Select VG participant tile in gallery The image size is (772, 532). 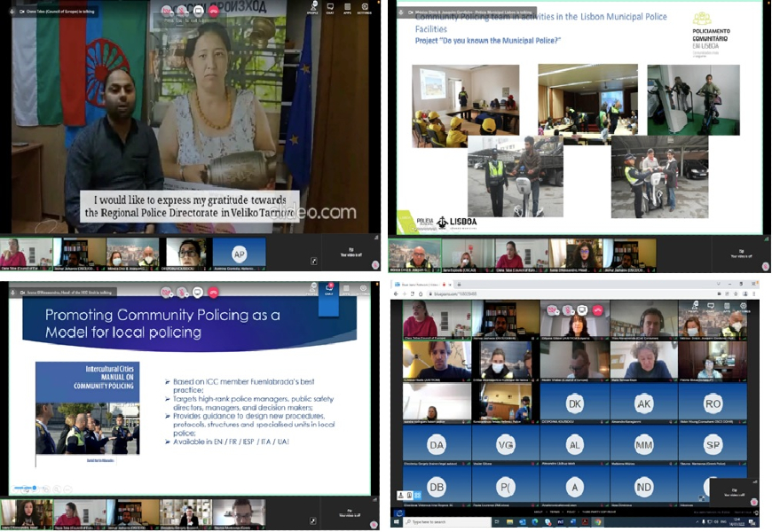pyautogui.click(x=506, y=445)
